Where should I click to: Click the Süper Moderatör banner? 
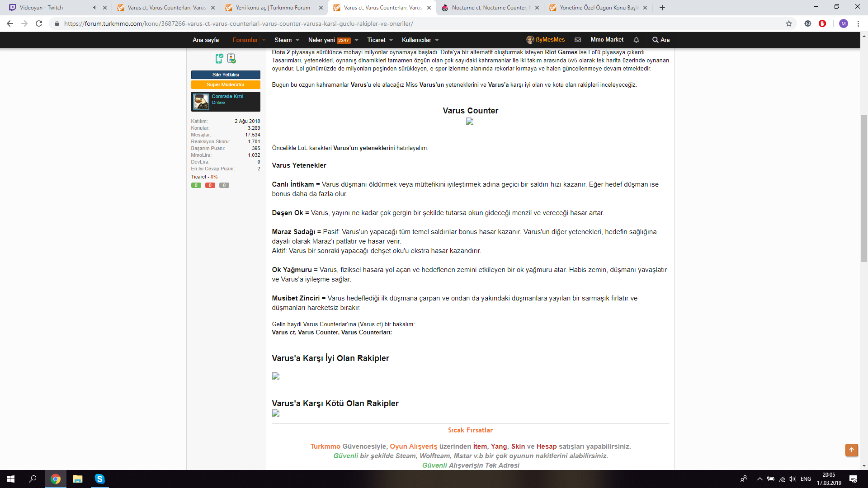coord(226,84)
